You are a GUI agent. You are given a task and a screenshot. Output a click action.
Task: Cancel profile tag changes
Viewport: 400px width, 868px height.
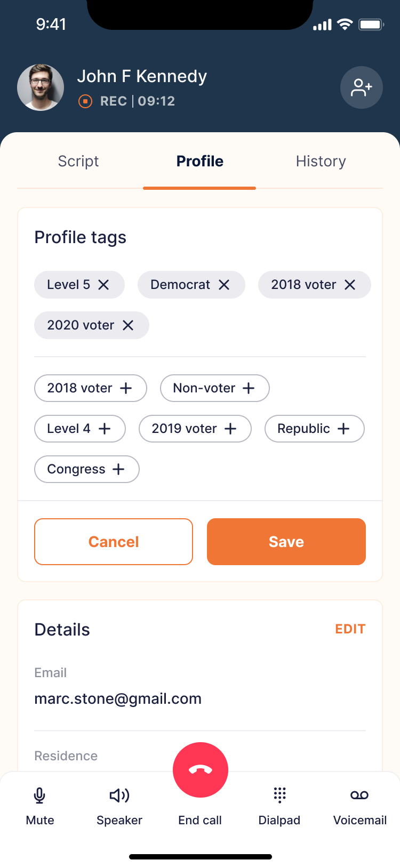click(114, 542)
